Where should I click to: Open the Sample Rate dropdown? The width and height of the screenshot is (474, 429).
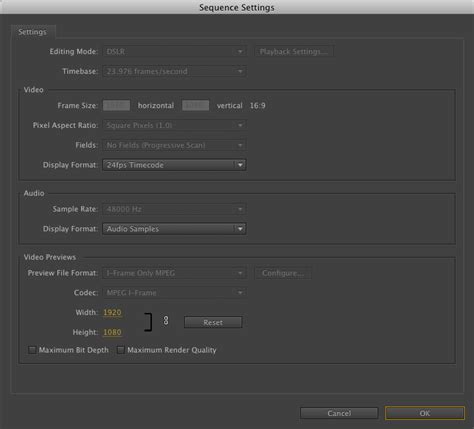tap(174, 209)
